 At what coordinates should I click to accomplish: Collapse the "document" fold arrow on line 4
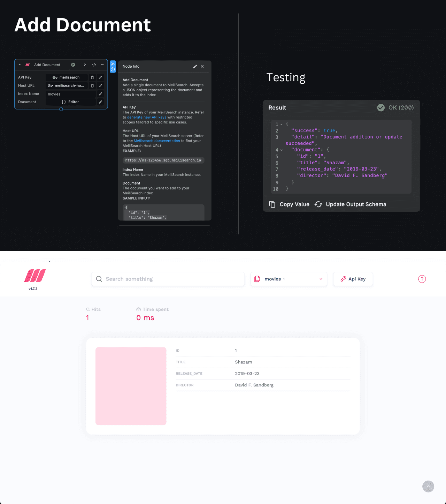coord(282,150)
